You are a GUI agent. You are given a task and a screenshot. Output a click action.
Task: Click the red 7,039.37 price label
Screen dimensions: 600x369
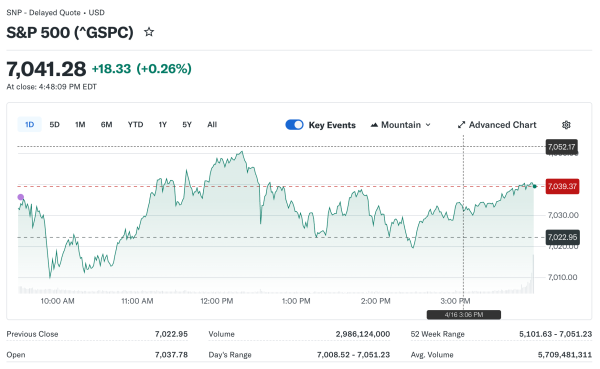pyautogui.click(x=562, y=186)
